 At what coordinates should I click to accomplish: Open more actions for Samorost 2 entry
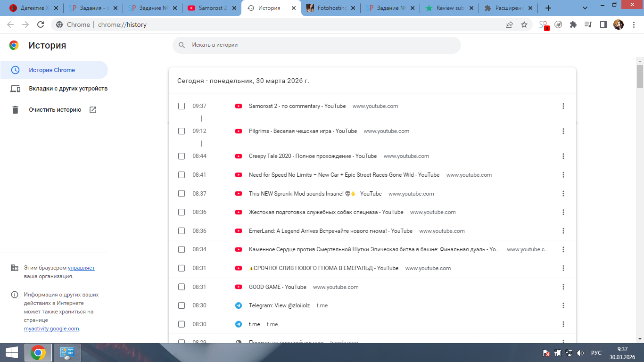click(x=563, y=106)
